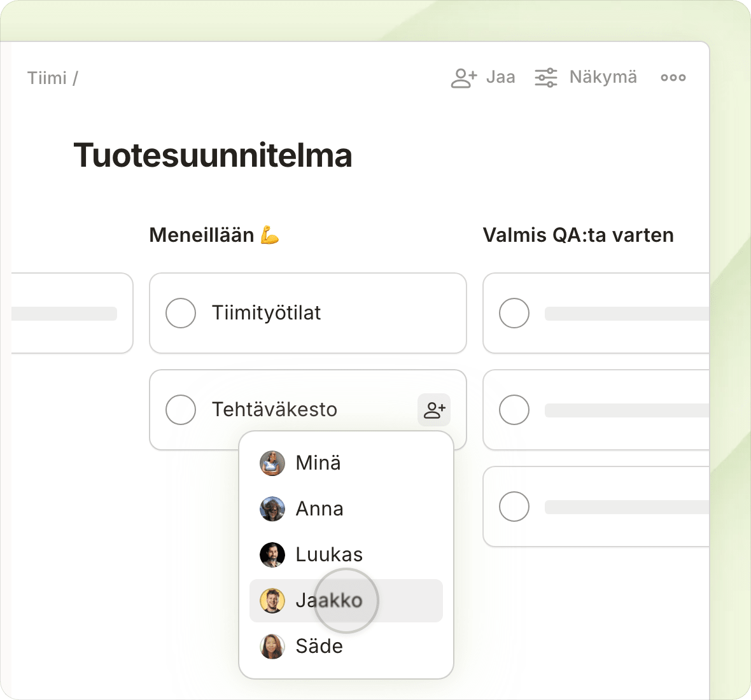Open the Näkymä sliders icon
The width and height of the screenshot is (751, 700).
[x=546, y=78]
